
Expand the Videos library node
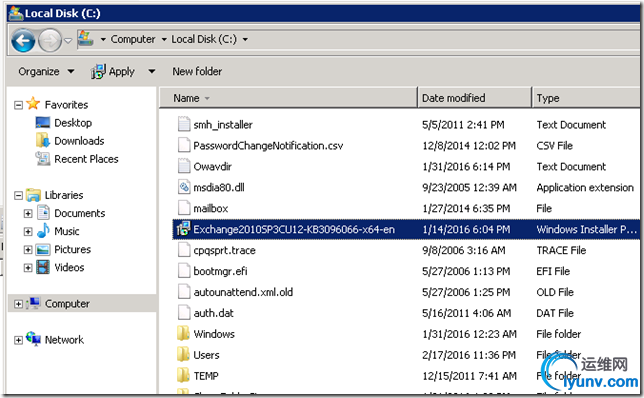tap(28, 268)
